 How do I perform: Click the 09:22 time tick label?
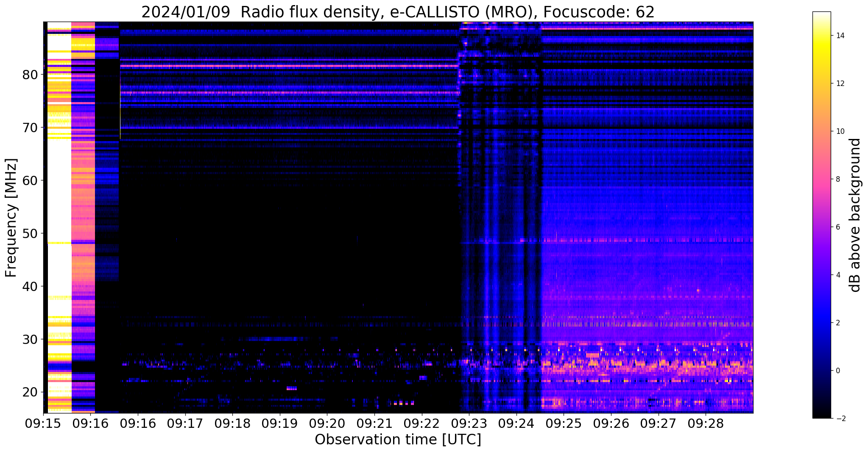tap(421, 424)
